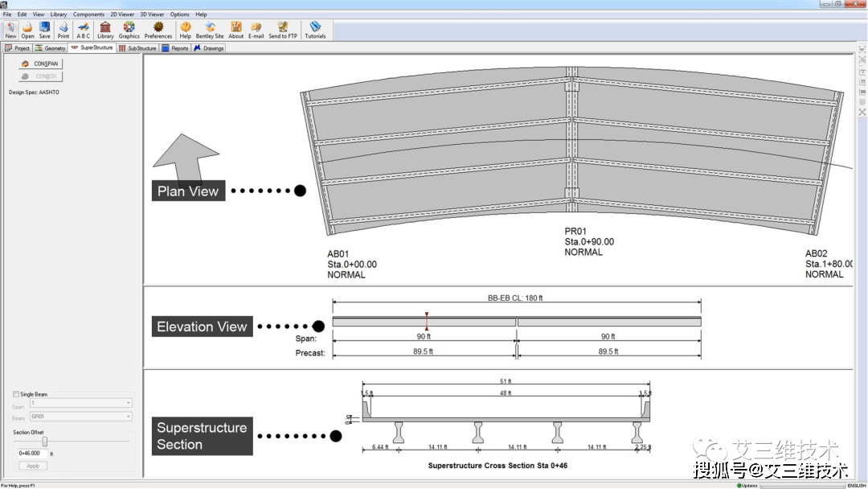Click the CONBOX button
868x489 pixels.
(40, 76)
